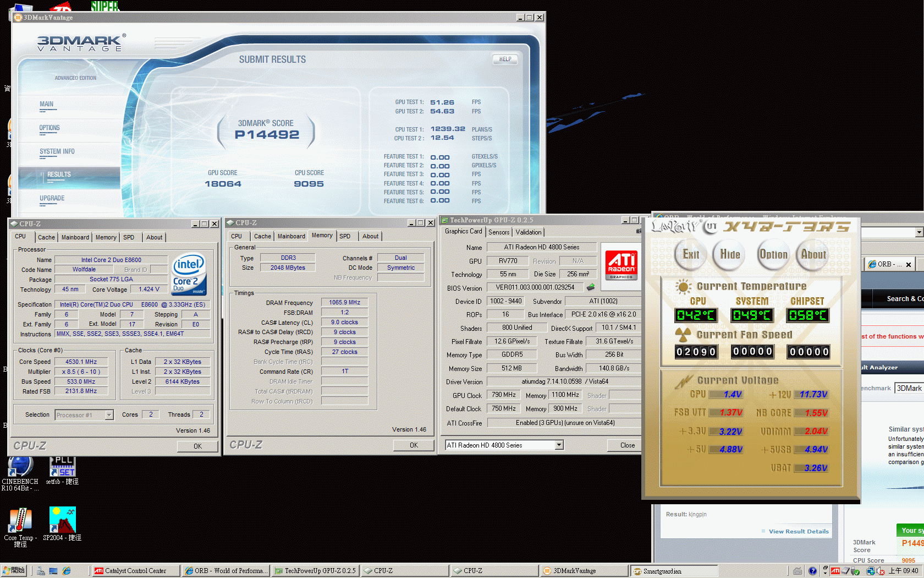Click OK in the right CPU-Z Memory window
924x578 pixels.
(414, 445)
